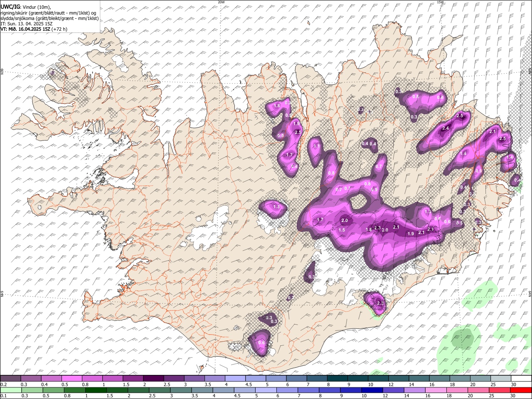Click the 'rigning/skúrir' rain legend description line

pos(48,13)
